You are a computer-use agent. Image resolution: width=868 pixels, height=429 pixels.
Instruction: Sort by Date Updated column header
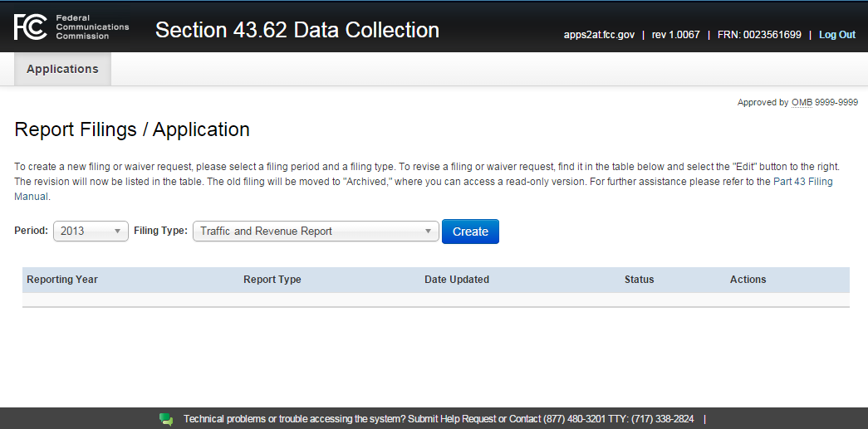pyautogui.click(x=457, y=280)
